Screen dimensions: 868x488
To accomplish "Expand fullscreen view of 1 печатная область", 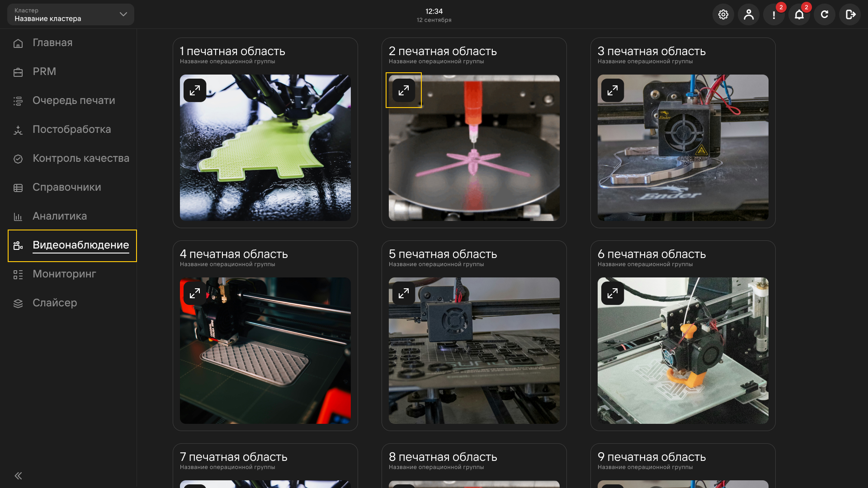I will tap(195, 90).
